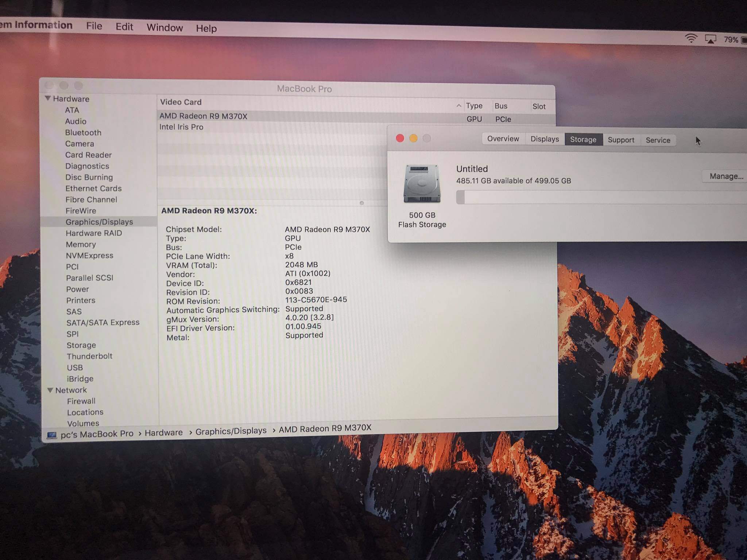Click the Untitled hard drive icon
The image size is (747, 560).
pyautogui.click(x=422, y=184)
